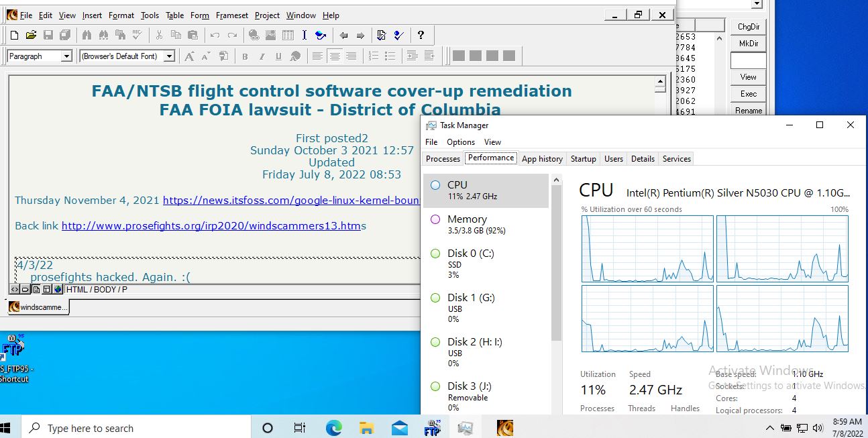Screen dimensions: 868x438
Task: Click the Windows search box
Action: pyautogui.click(x=136, y=428)
